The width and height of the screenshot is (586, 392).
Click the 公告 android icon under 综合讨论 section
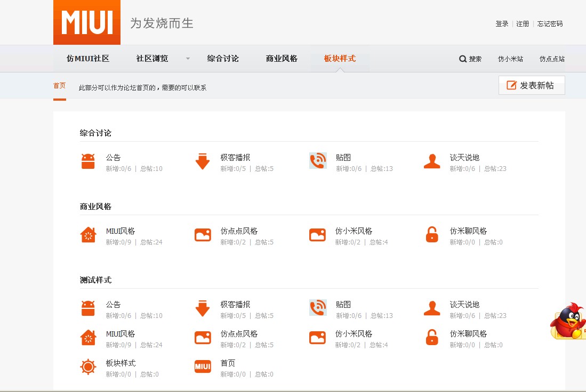click(88, 161)
